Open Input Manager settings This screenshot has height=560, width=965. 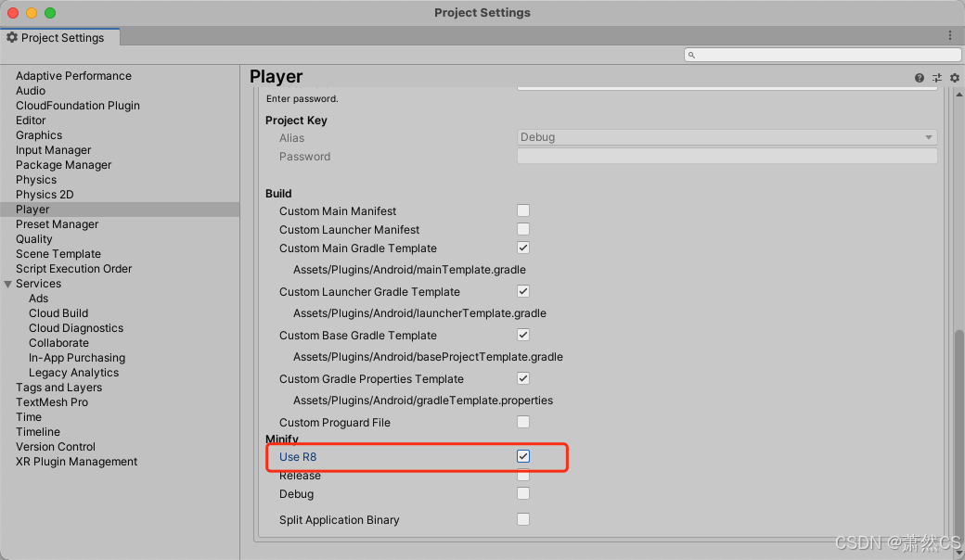54,150
